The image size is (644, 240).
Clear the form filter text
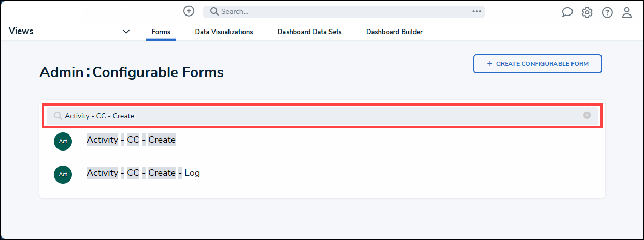point(587,115)
